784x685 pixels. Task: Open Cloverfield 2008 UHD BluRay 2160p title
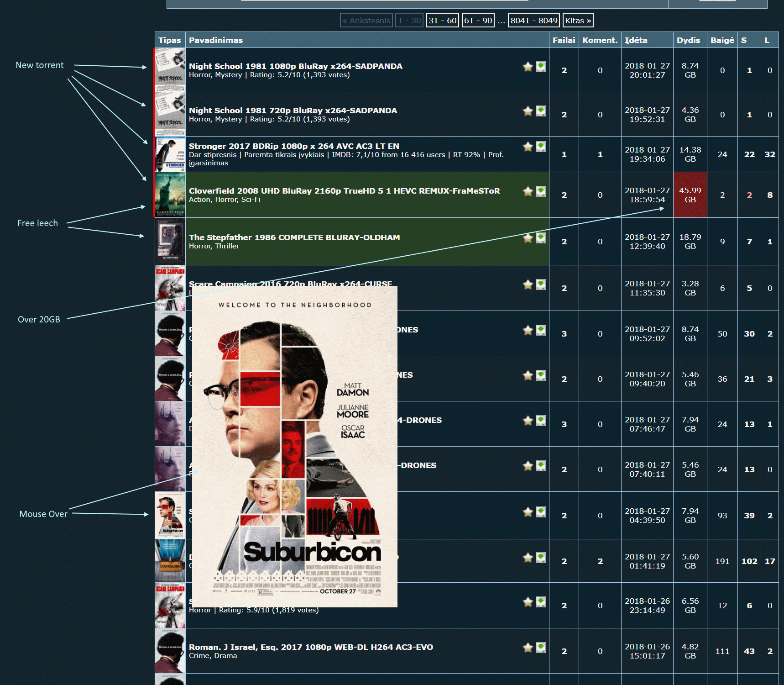[x=345, y=191]
